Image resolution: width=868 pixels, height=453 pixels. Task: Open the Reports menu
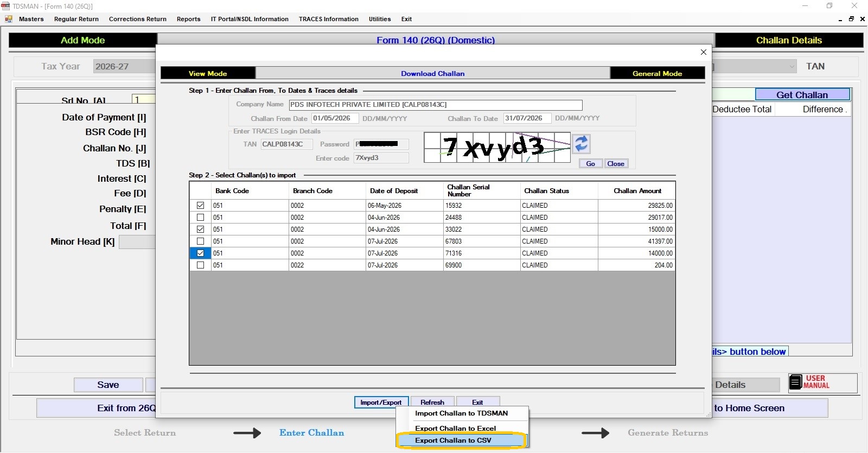click(189, 19)
